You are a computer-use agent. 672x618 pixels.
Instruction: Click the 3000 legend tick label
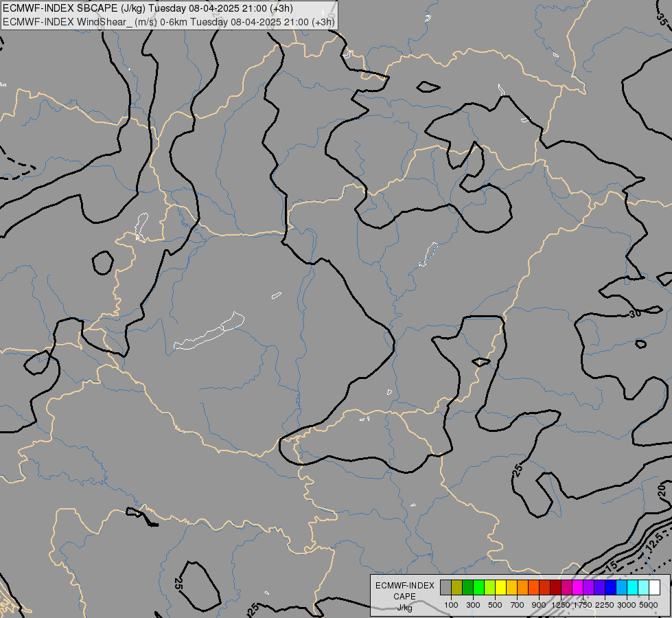(x=627, y=605)
